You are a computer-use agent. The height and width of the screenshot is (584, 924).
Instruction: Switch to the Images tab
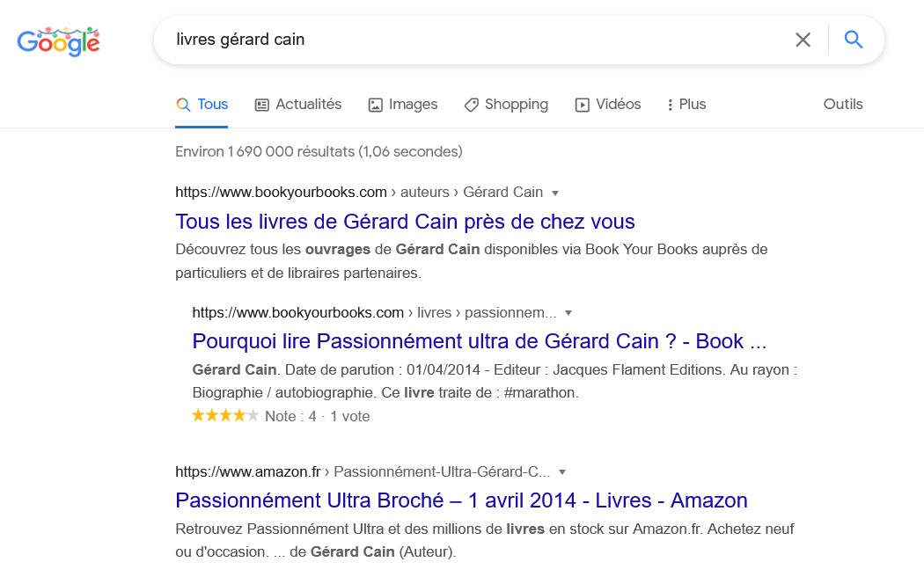pyautogui.click(x=403, y=104)
